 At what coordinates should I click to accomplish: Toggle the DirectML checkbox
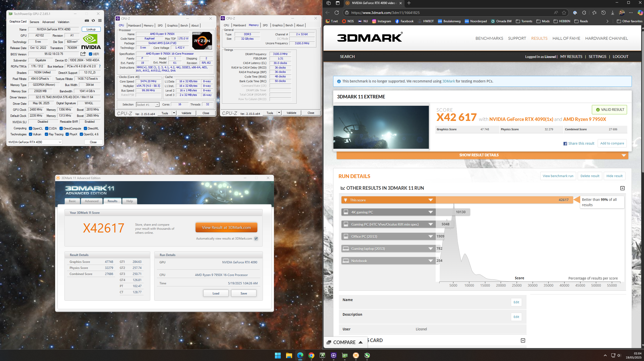(x=86, y=129)
